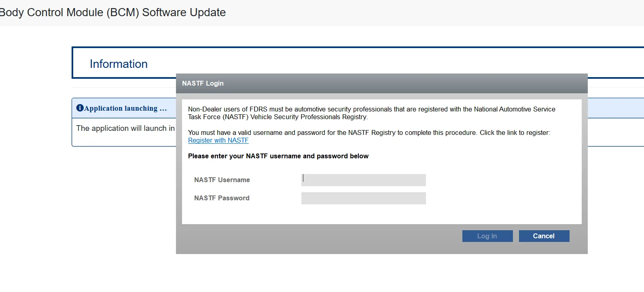Click the 'National Automotive Service' text in dialog
Screen dimensions: 644x292
tap(515, 109)
